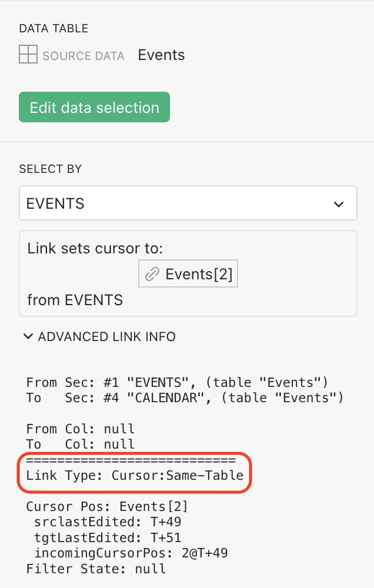
Task: Click the Edit data selection button
Action: click(94, 108)
